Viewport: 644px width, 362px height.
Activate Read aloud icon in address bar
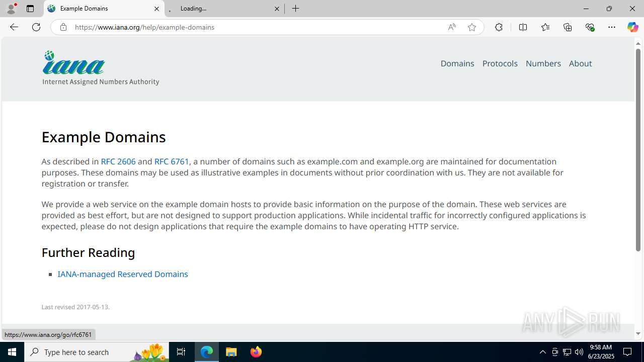pos(452,27)
